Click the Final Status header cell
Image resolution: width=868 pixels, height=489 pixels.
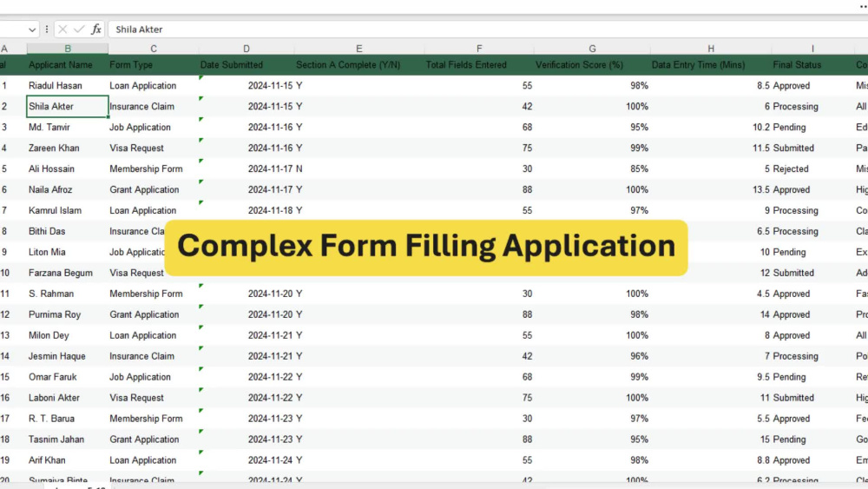812,65
